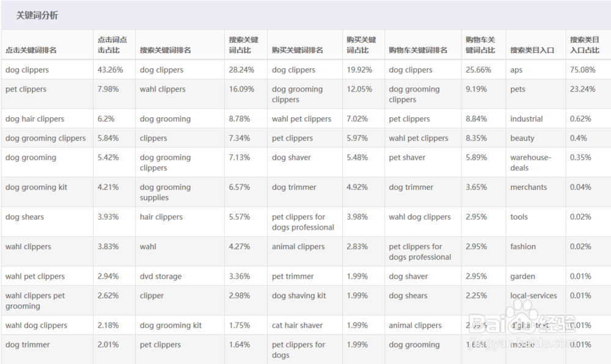Select the 'dog hair clippers' keyword cell
Image resolution: width=611 pixels, height=364 pixels.
(x=35, y=118)
